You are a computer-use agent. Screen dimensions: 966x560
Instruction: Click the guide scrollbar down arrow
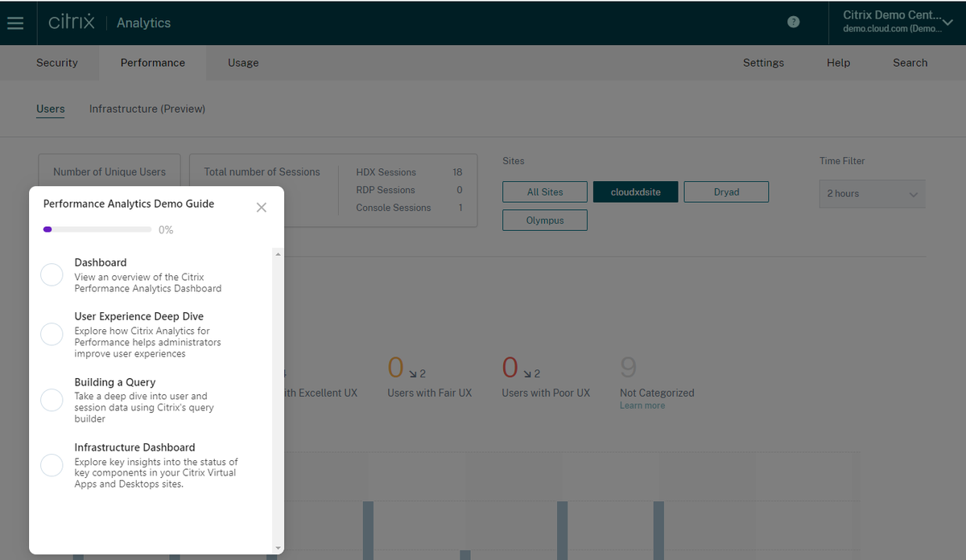pos(278,547)
